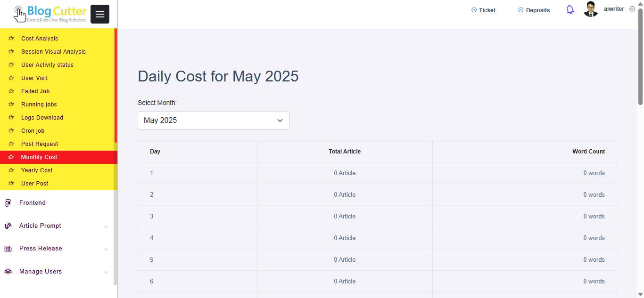Select Logs Download in the sidebar
This screenshot has width=644, height=298.
tap(42, 118)
